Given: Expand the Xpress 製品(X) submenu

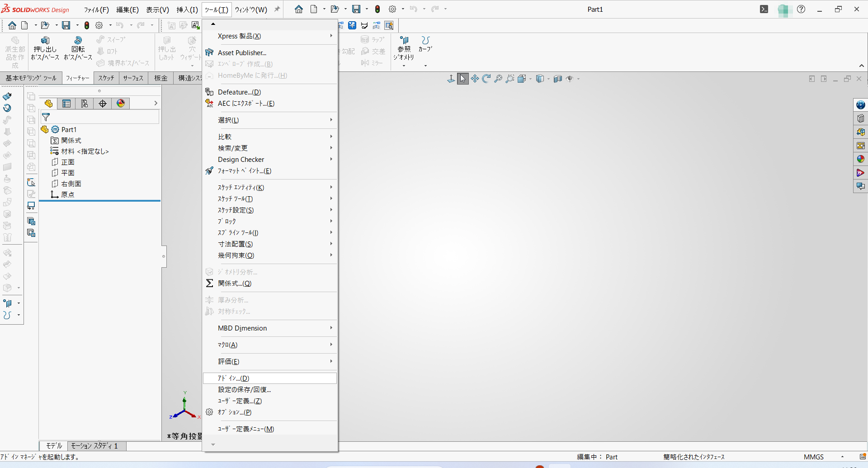Looking at the screenshot, I should pyautogui.click(x=270, y=36).
